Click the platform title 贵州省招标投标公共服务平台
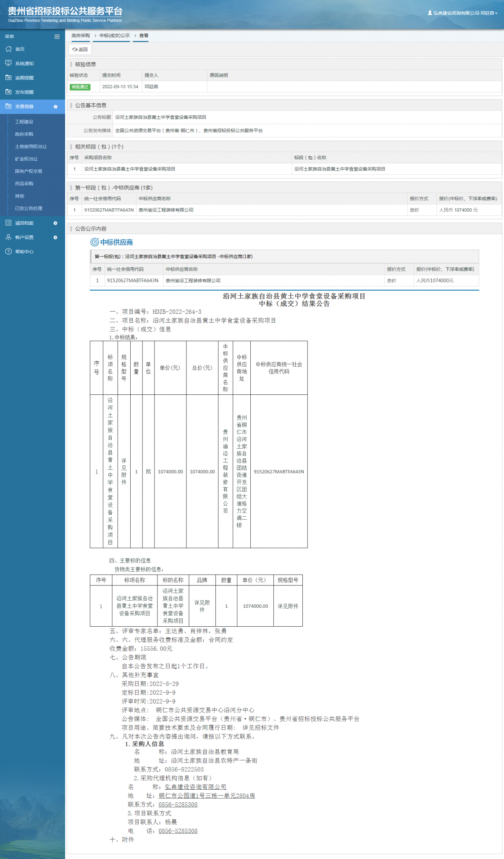The height and width of the screenshot is (859, 504). [x=65, y=11]
